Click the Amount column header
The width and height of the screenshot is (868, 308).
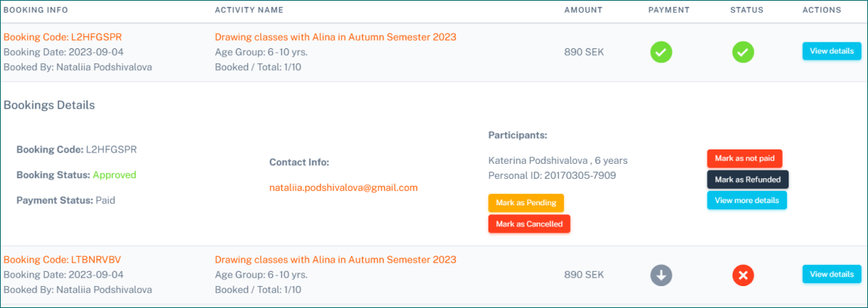pos(583,10)
